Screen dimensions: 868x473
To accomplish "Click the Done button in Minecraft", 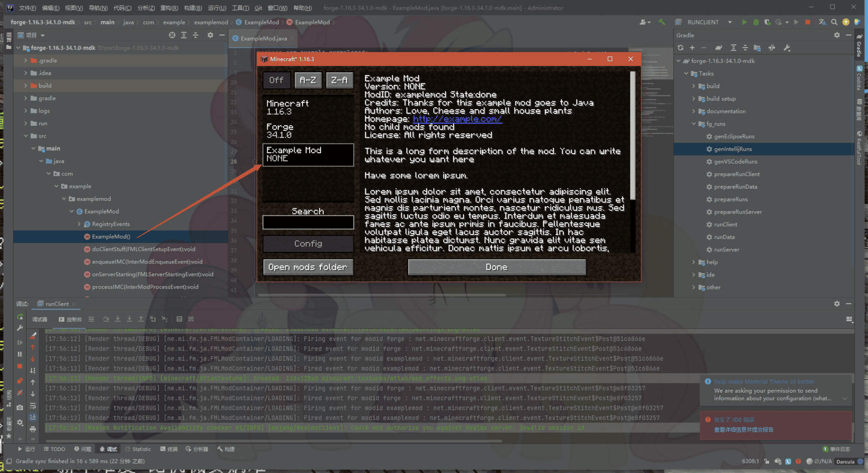I will 496,267.
